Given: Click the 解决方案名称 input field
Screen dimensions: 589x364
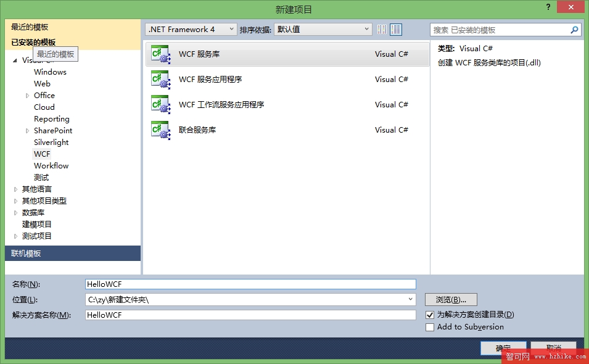Looking at the screenshot, I should (250, 315).
